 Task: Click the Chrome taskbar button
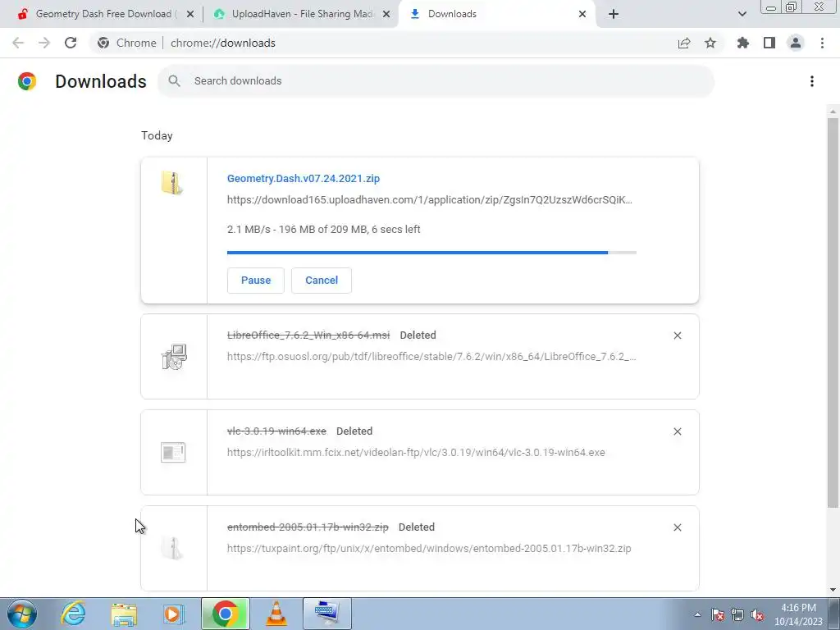(x=225, y=614)
